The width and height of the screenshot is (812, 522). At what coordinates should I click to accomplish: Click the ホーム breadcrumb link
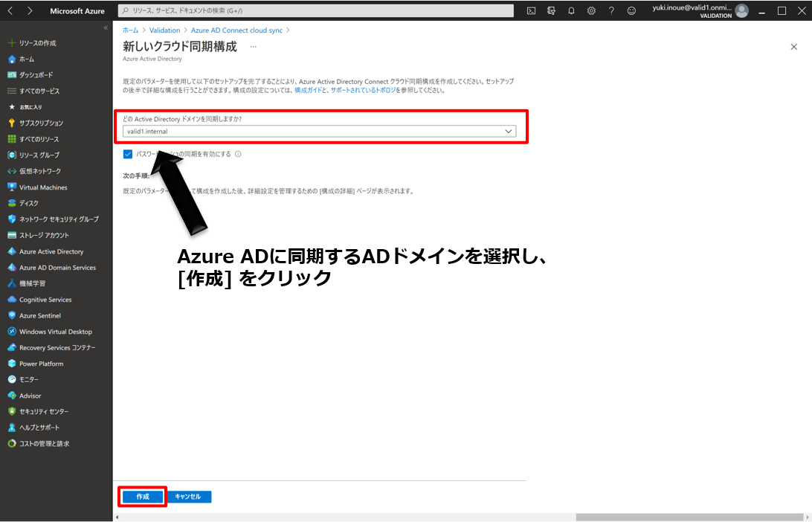click(x=131, y=30)
